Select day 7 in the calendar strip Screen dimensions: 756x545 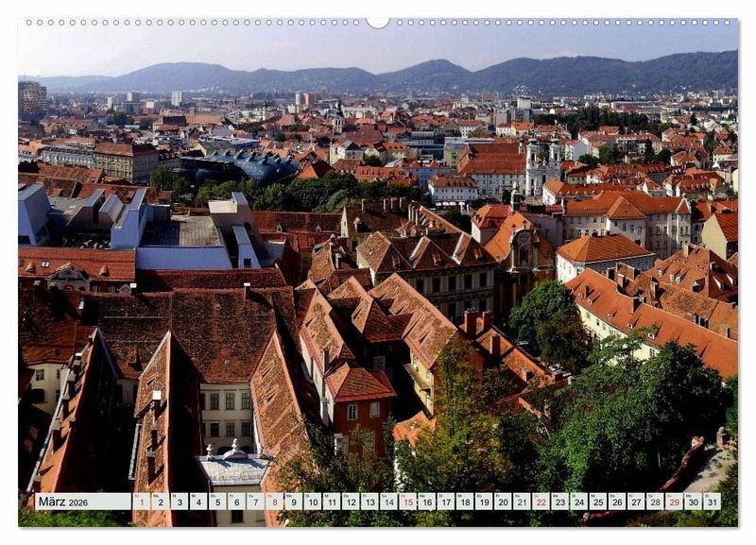tap(255, 502)
